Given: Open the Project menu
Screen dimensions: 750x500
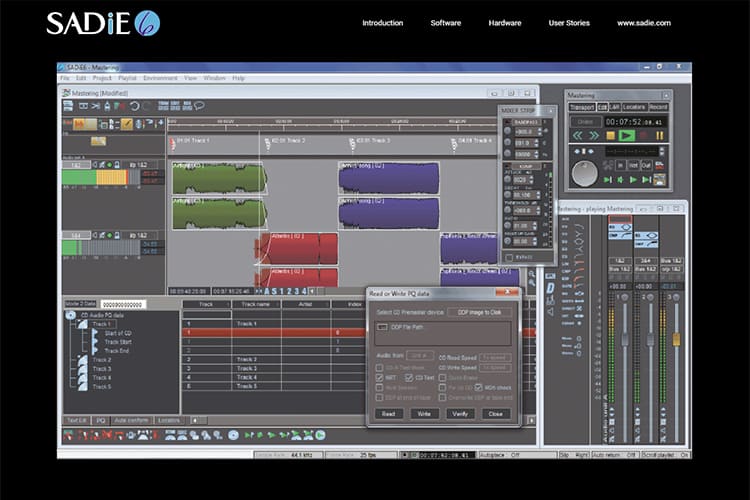Looking at the screenshot, I should pyautogui.click(x=102, y=78).
